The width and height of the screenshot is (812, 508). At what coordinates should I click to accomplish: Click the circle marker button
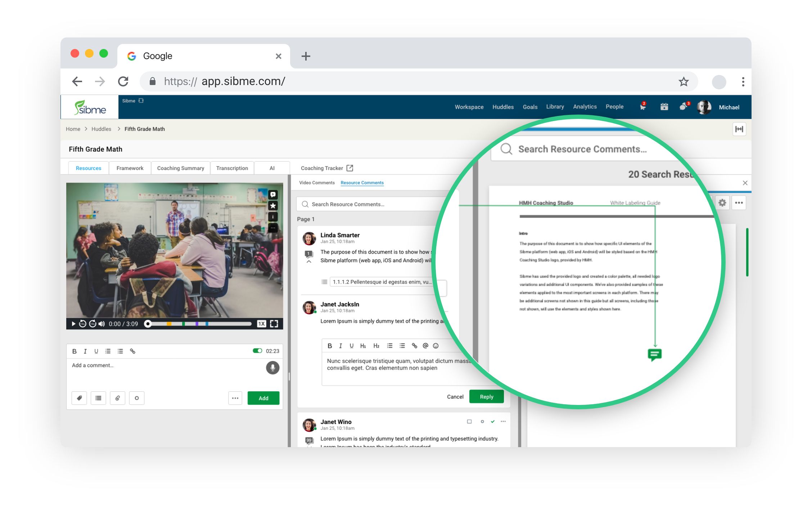click(137, 398)
